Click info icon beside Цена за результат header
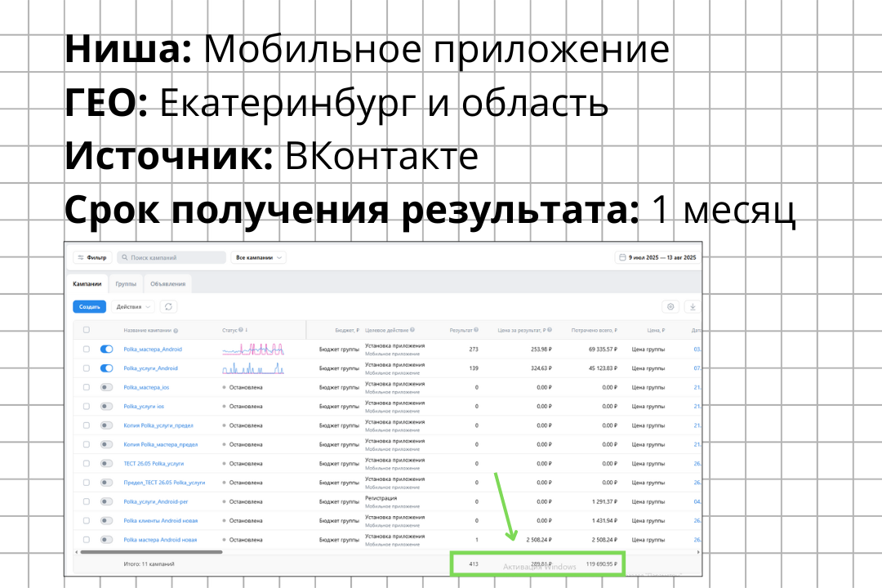882x588 pixels. (550, 330)
